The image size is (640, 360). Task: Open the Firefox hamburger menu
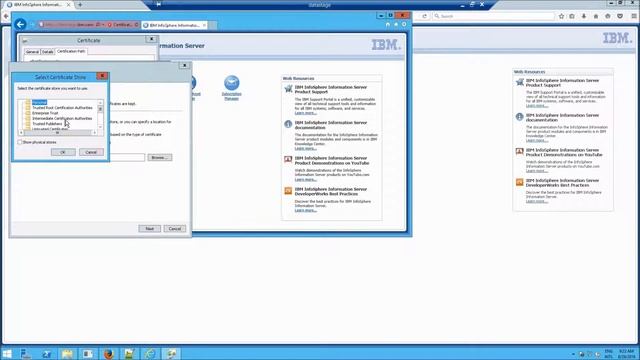coord(633,16)
